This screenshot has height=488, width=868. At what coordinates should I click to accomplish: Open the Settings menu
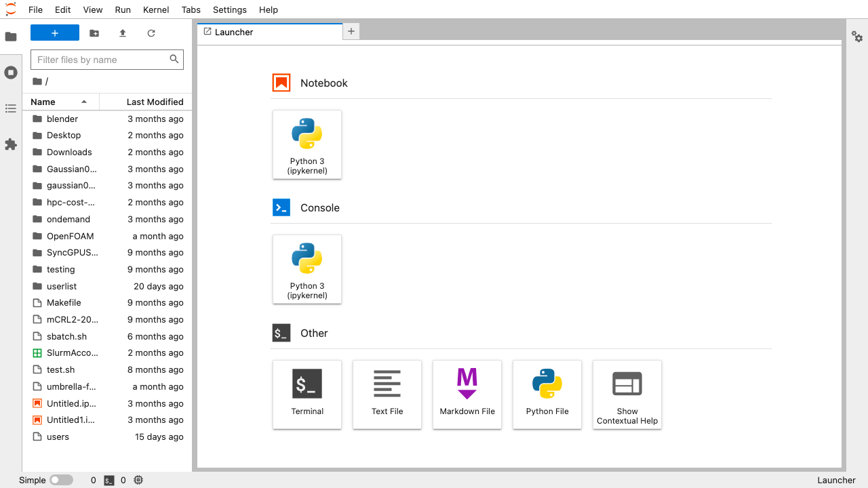229,9
